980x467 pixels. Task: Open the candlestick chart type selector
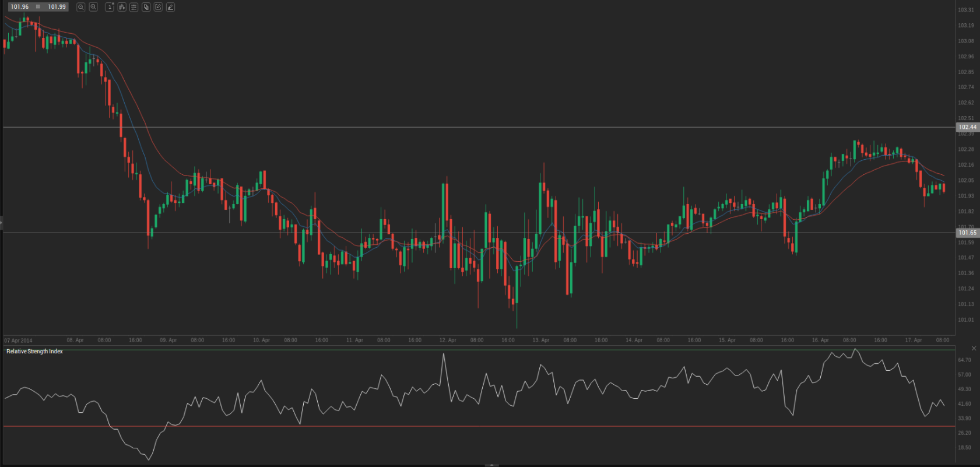tap(122, 7)
